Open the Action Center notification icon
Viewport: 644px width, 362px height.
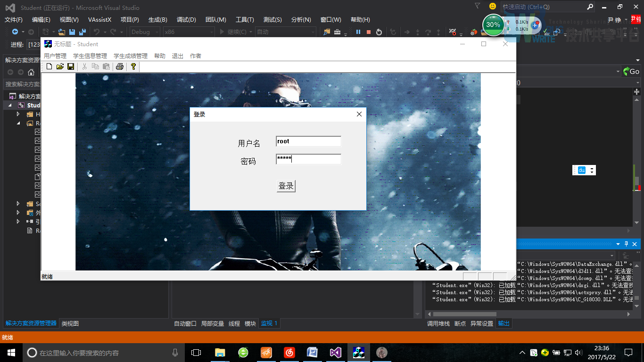[628, 352]
